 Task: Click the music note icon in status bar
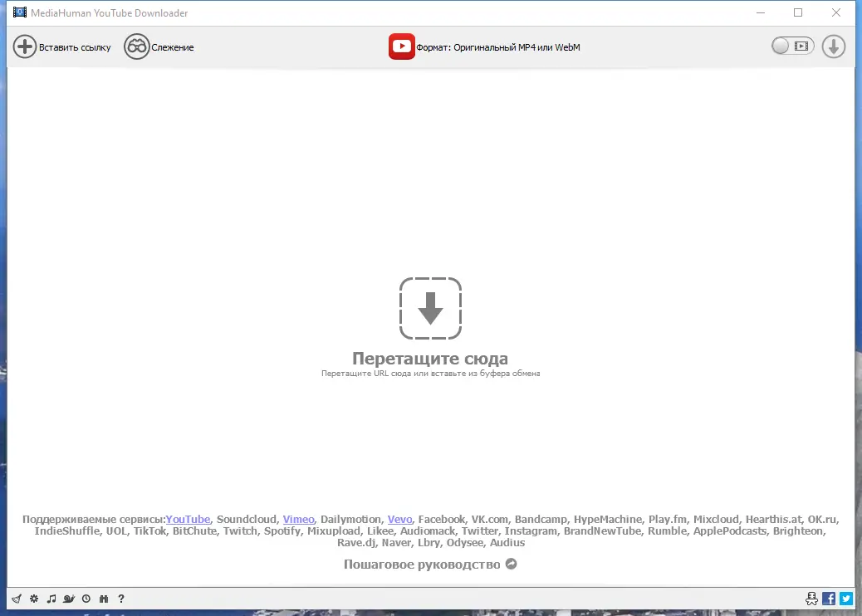click(51, 599)
